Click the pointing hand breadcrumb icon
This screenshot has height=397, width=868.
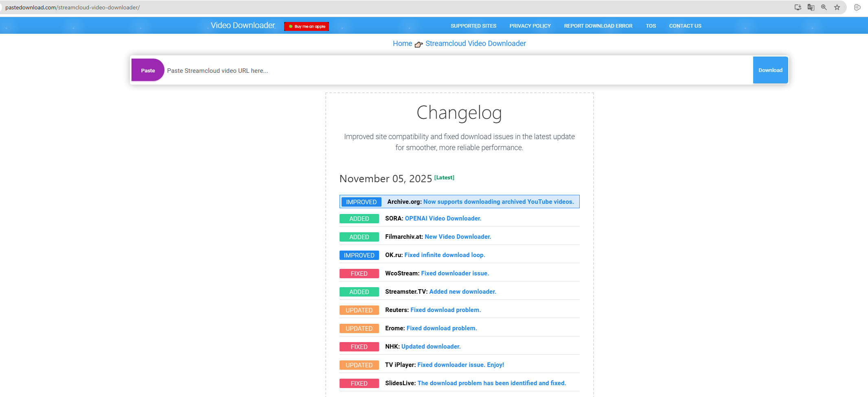click(x=419, y=44)
